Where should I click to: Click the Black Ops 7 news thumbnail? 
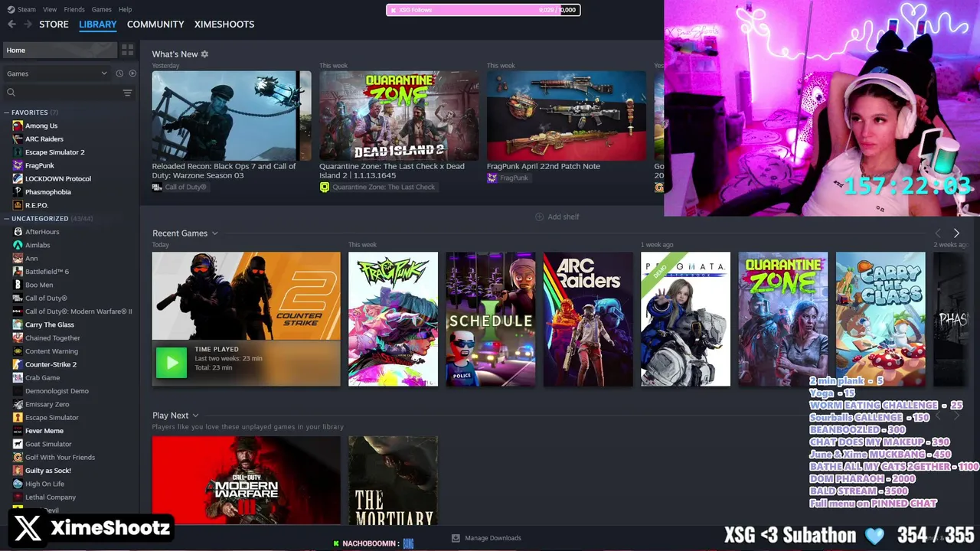(231, 116)
